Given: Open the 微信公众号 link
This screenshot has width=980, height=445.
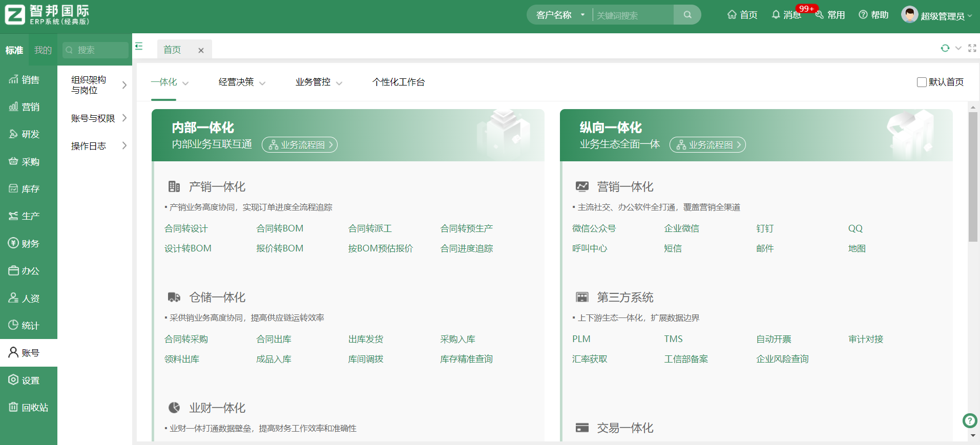Looking at the screenshot, I should [594, 228].
